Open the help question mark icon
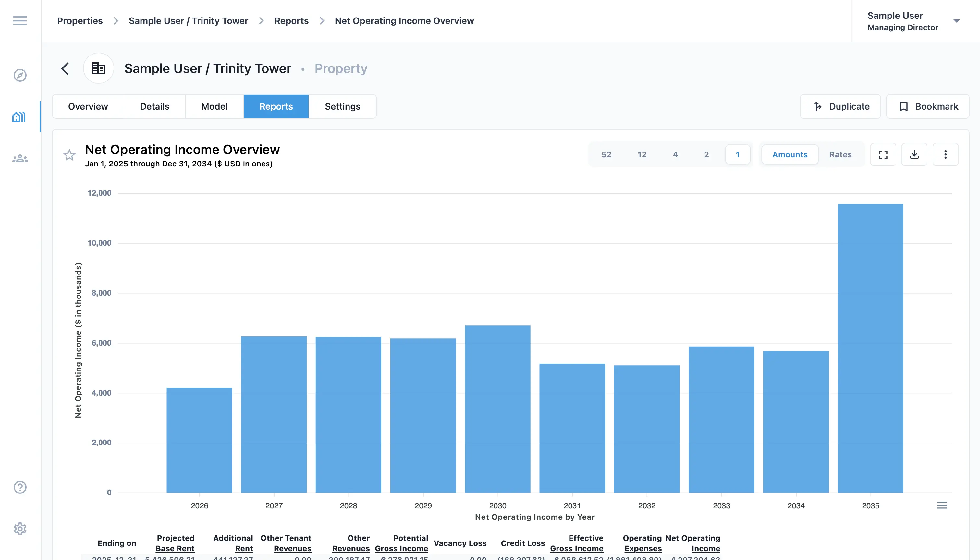980x560 pixels. (20, 487)
